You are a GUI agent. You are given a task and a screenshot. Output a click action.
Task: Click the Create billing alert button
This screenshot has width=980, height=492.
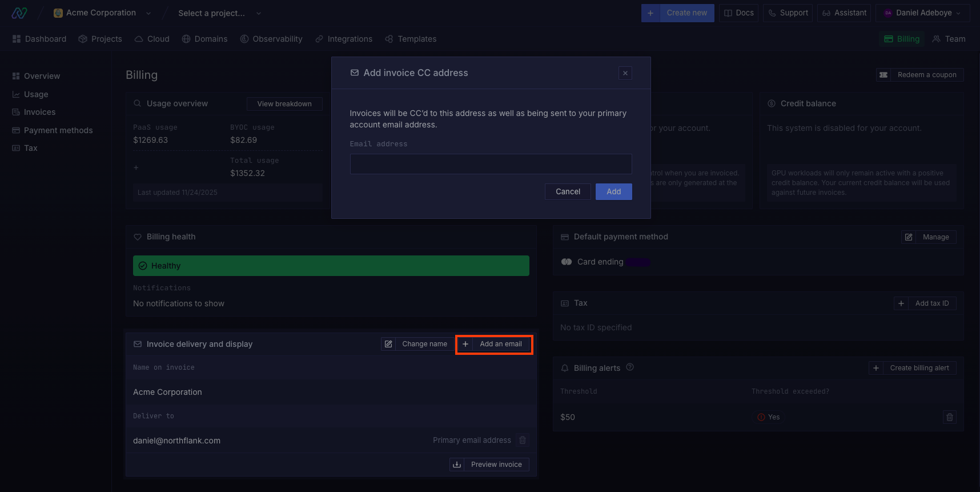(919, 368)
